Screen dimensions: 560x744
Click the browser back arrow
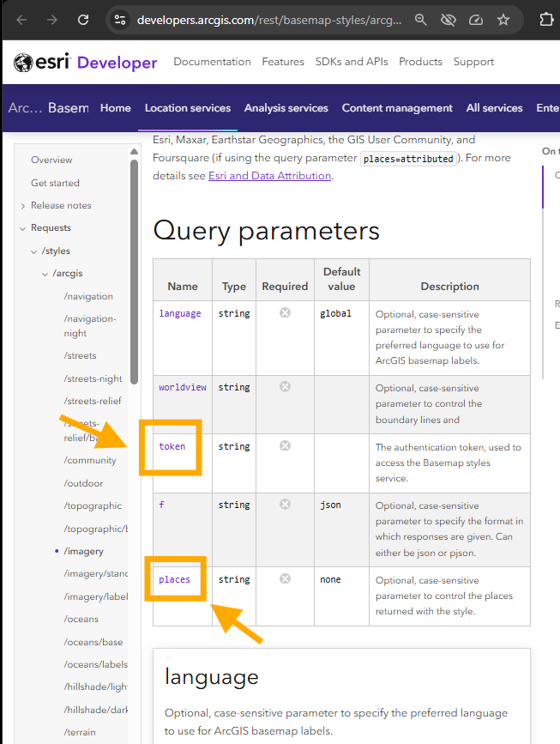tap(21, 20)
